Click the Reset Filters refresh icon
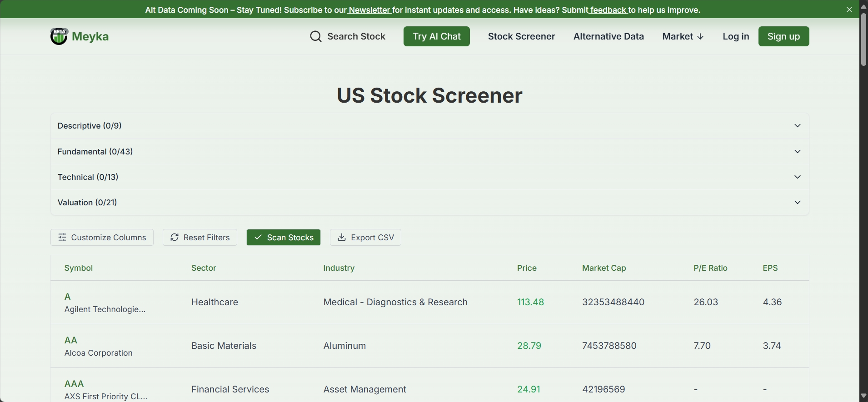868x402 pixels. [175, 238]
